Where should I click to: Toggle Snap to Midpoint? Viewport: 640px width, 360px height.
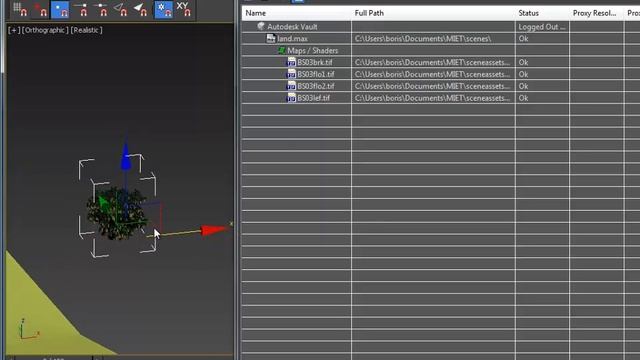[100, 9]
